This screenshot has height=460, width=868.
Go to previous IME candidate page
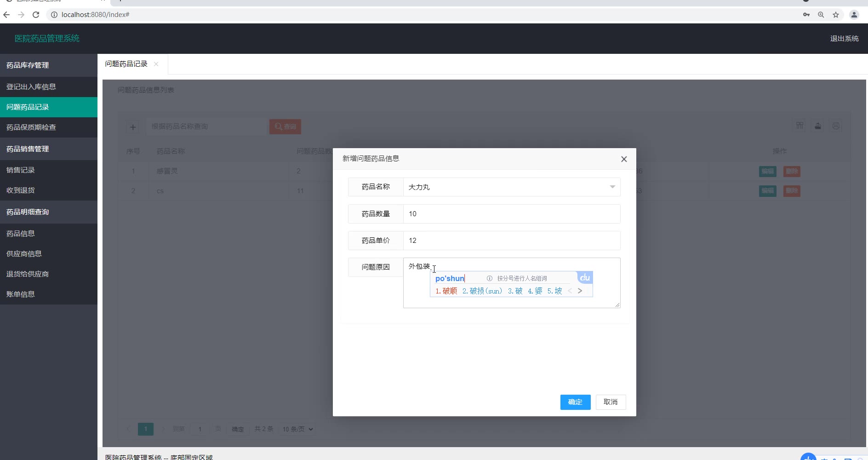(x=570, y=291)
